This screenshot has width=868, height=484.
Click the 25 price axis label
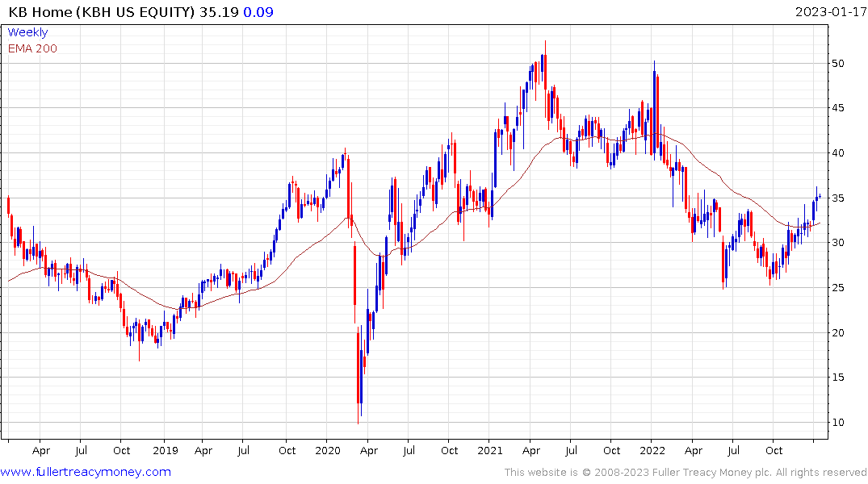837,288
